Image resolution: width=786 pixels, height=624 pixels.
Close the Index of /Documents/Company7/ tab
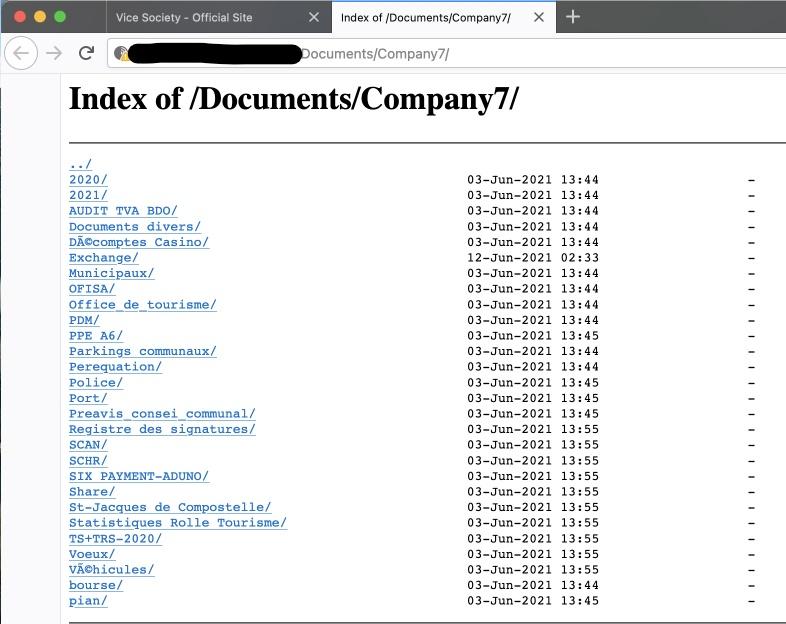pyautogui.click(x=539, y=17)
